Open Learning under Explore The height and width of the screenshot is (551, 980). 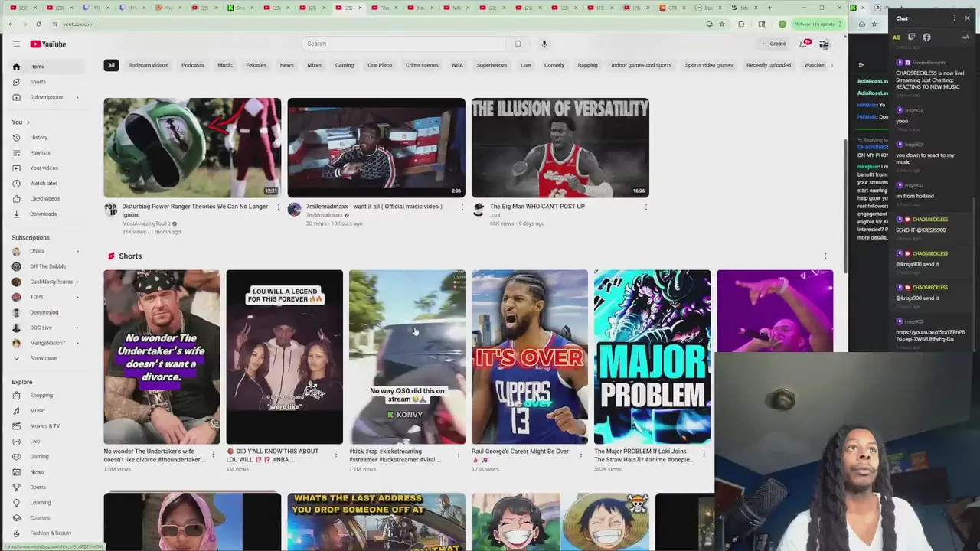click(48, 503)
